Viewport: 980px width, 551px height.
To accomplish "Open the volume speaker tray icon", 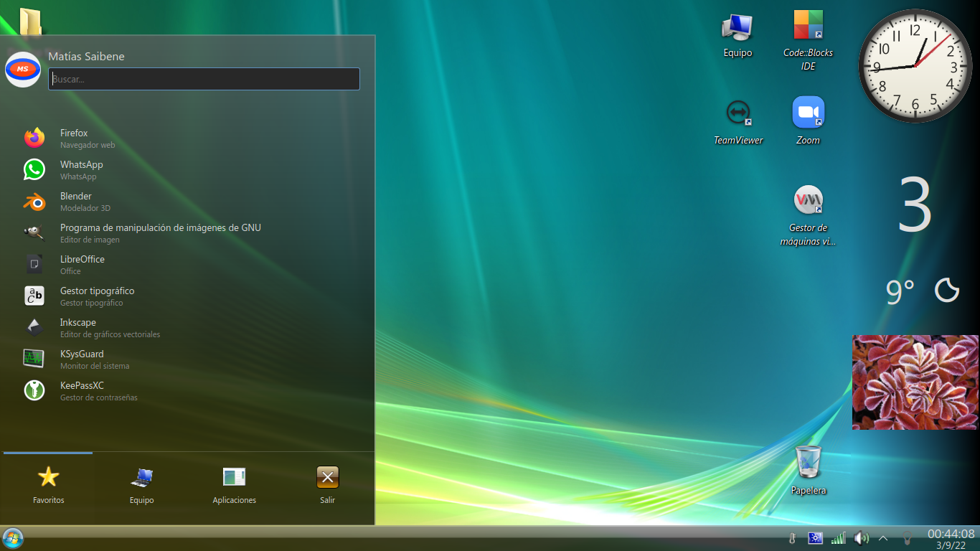I will pyautogui.click(x=861, y=538).
